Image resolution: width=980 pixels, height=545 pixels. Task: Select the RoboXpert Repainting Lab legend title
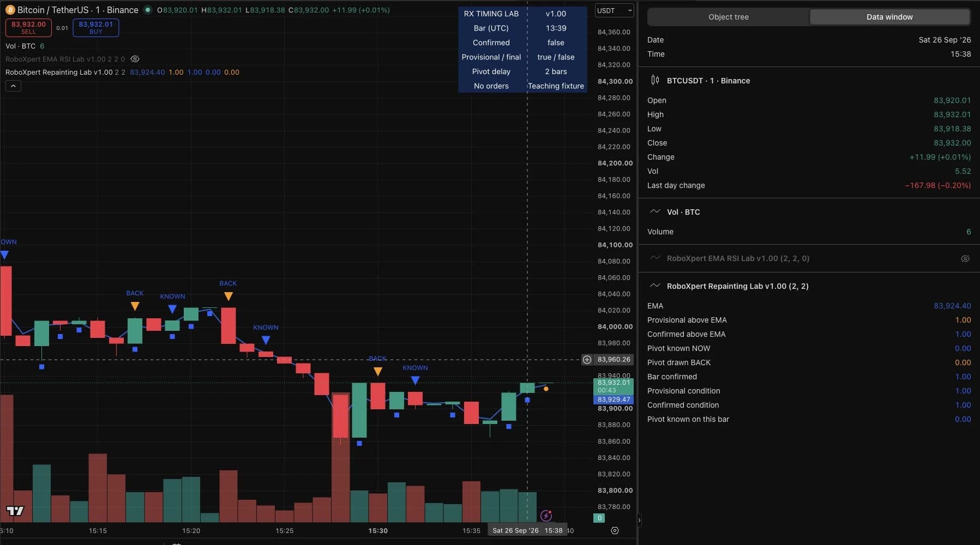click(59, 72)
